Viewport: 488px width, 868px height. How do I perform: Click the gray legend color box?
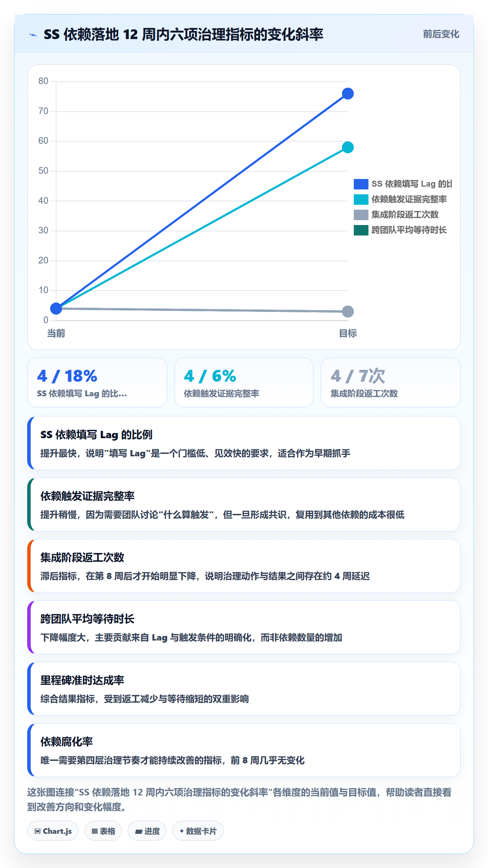[361, 215]
